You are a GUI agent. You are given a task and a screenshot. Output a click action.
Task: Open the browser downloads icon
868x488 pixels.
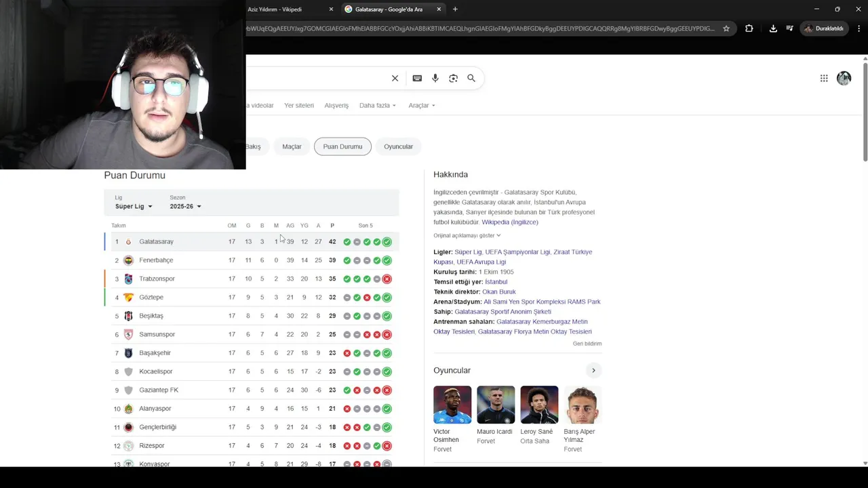773,28
